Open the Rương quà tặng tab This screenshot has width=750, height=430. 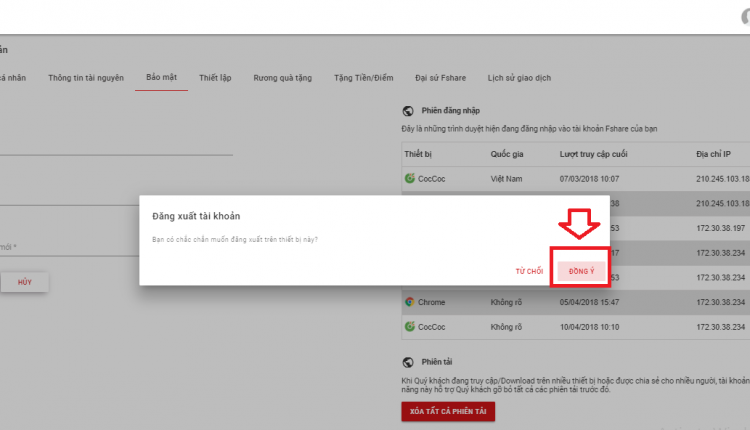click(x=282, y=78)
